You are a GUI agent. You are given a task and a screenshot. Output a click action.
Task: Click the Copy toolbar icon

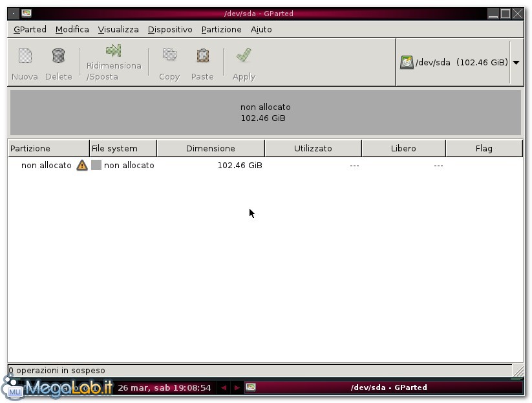(x=169, y=55)
